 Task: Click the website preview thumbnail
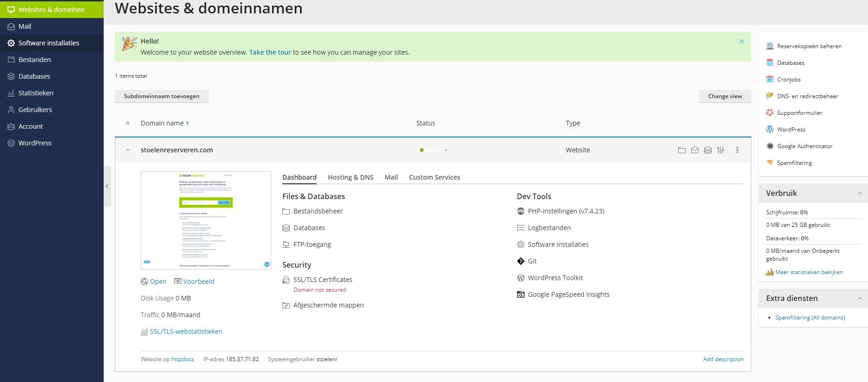click(x=206, y=220)
